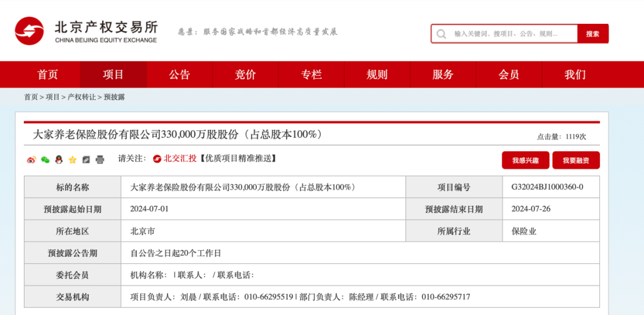Viewport: 644px width, 315px height.
Task: Open the 专栏 navigation menu
Action: click(x=311, y=74)
